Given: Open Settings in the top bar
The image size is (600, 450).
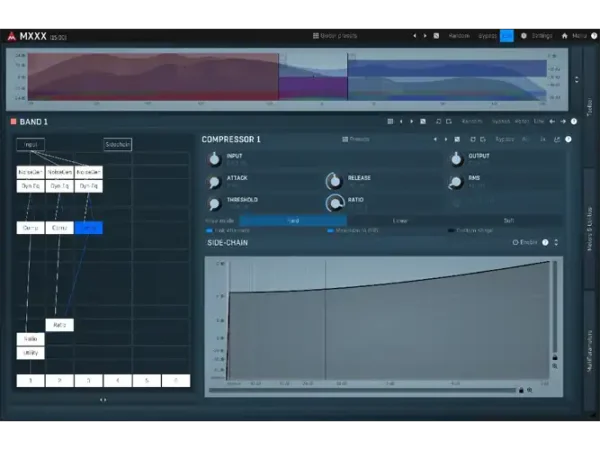Looking at the screenshot, I should click(x=542, y=36).
